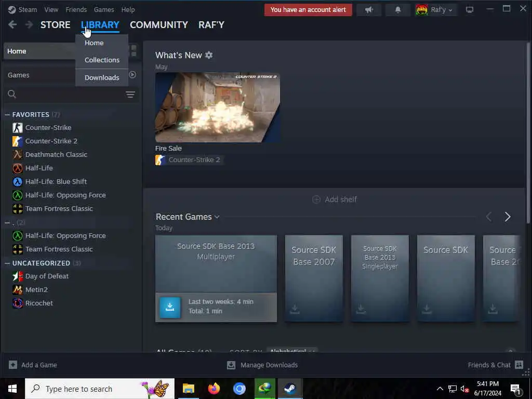The image size is (532, 399).
Task: Open the Recent Games shelf dropdown
Action: (x=217, y=217)
